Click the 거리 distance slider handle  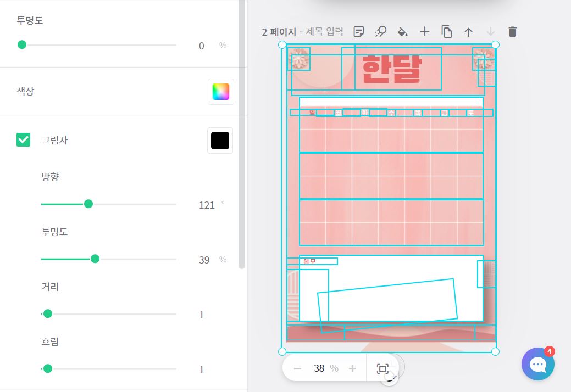coord(48,314)
